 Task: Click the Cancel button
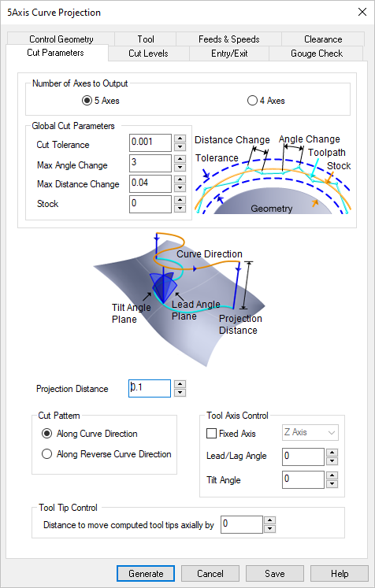point(210,573)
